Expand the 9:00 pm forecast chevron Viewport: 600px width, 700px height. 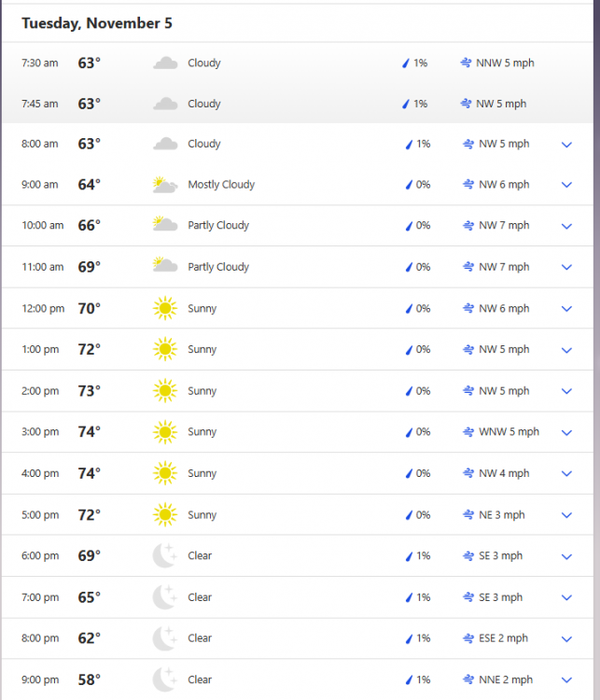pyautogui.click(x=566, y=680)
